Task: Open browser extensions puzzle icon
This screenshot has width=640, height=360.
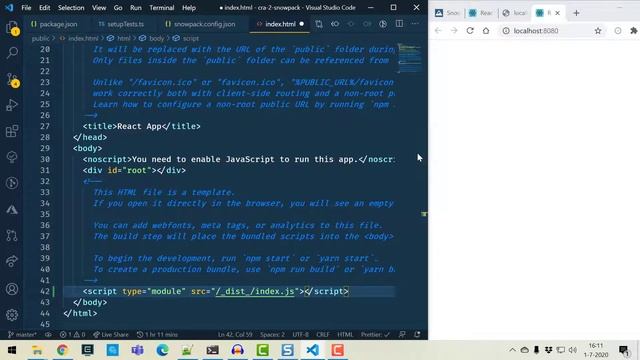Action: point(633,31)
